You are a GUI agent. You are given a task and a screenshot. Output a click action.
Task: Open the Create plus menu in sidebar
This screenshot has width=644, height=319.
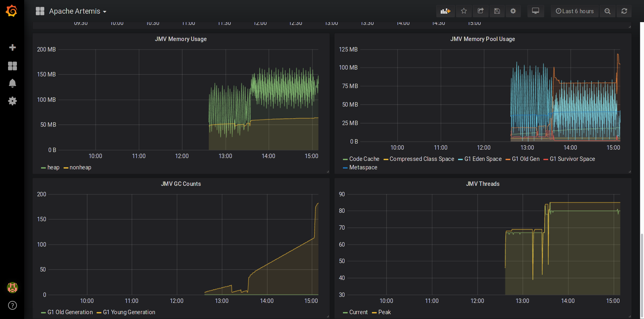[x=12, y=47]
